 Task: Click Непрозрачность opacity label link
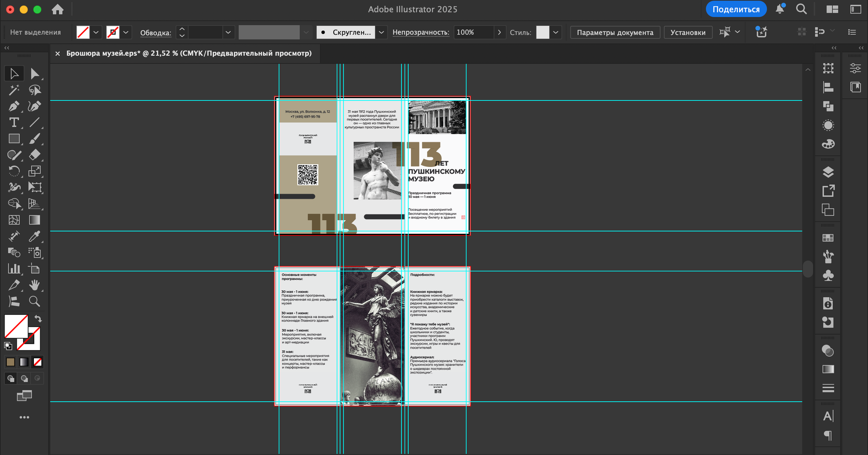point(420,33)
